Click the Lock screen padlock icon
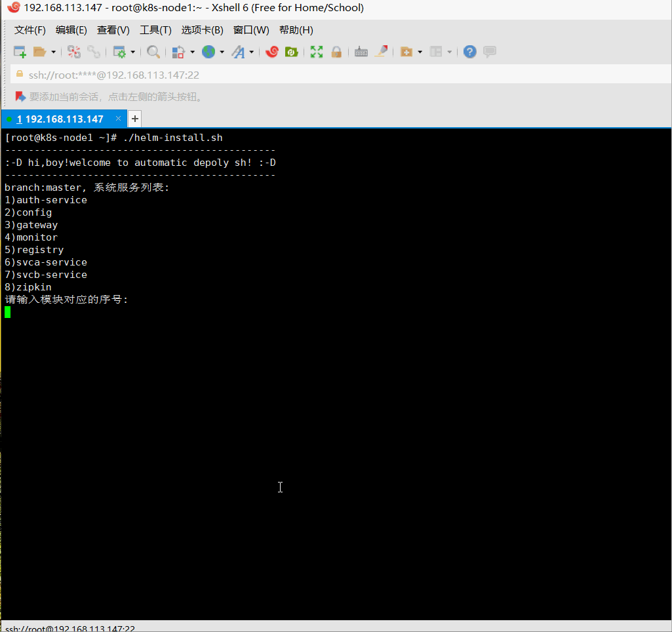This screenshot has width=672, height=632. tap(336, 52)
